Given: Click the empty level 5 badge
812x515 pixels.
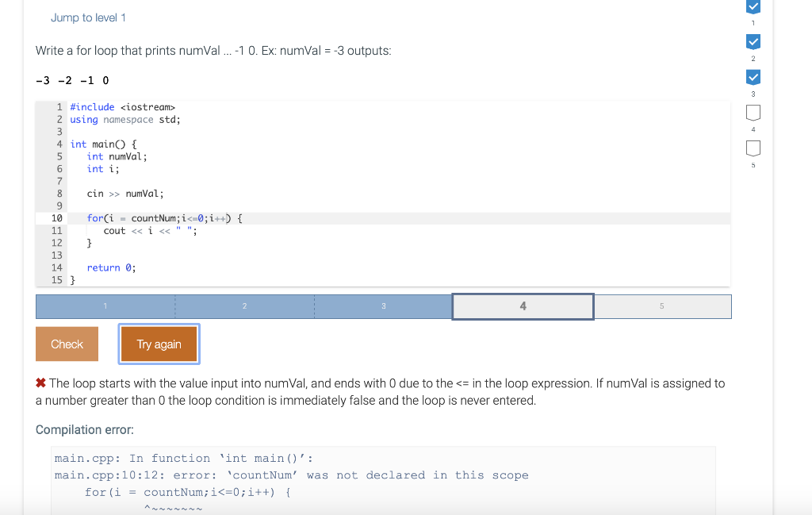Looking at the screenshot, I should (x=753, y=148).
